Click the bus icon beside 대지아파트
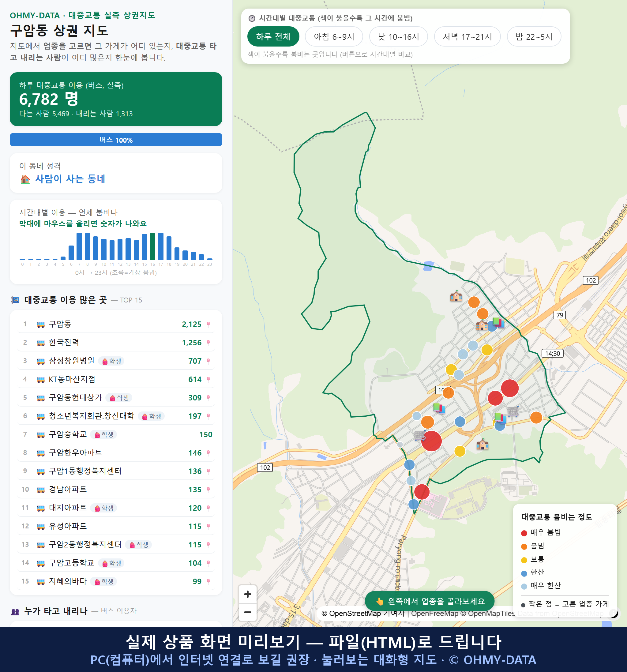Viewport: 627px width, 672px height. [x=40, y=508]
